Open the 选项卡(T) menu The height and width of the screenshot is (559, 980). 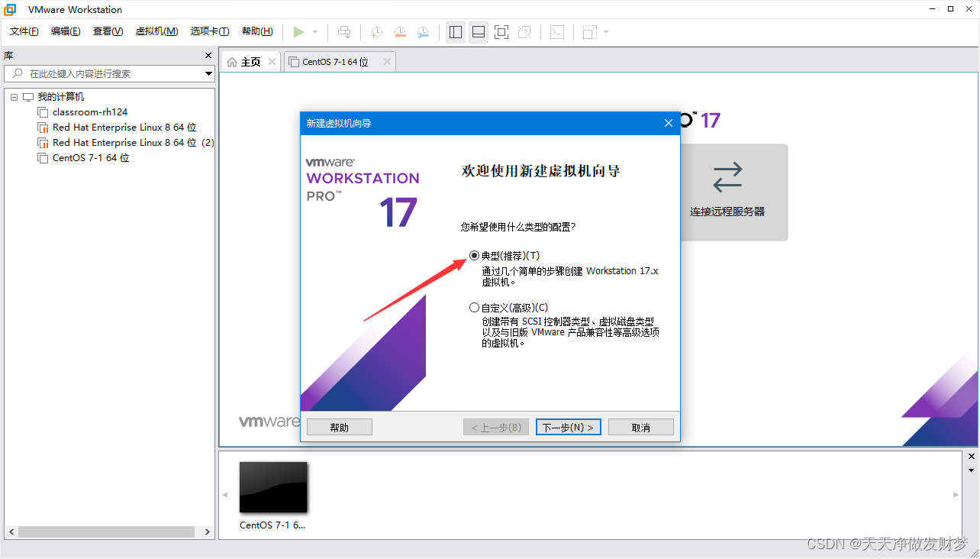210,31
